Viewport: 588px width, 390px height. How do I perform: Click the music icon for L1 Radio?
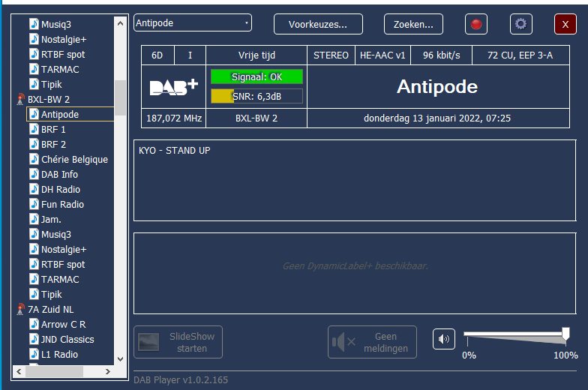click(34, 354)
